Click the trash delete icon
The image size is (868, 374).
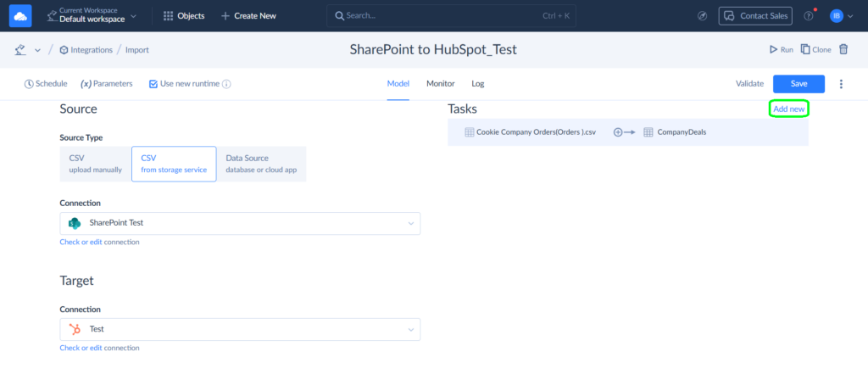(x=843, y=49)
